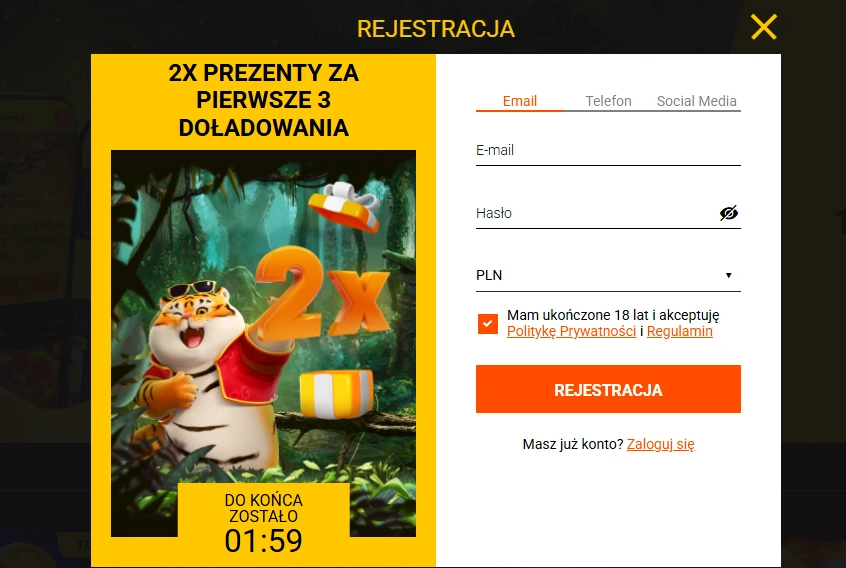This screenshot has width=846, height=568.
Task: Open the PLN currency dropdown
Action: click(x=608, y=275)
